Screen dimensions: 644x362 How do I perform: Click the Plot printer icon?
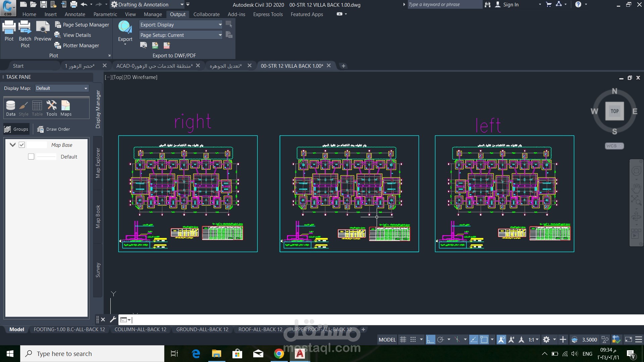9,31
